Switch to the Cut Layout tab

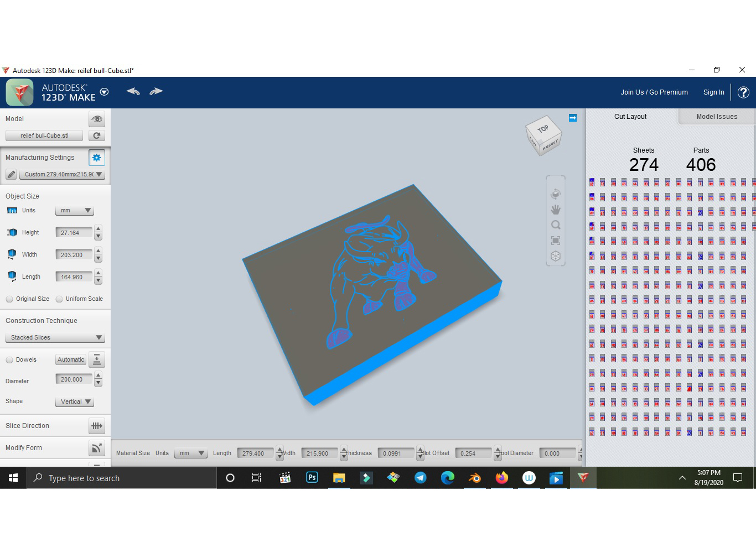click(x=630, y=117)
